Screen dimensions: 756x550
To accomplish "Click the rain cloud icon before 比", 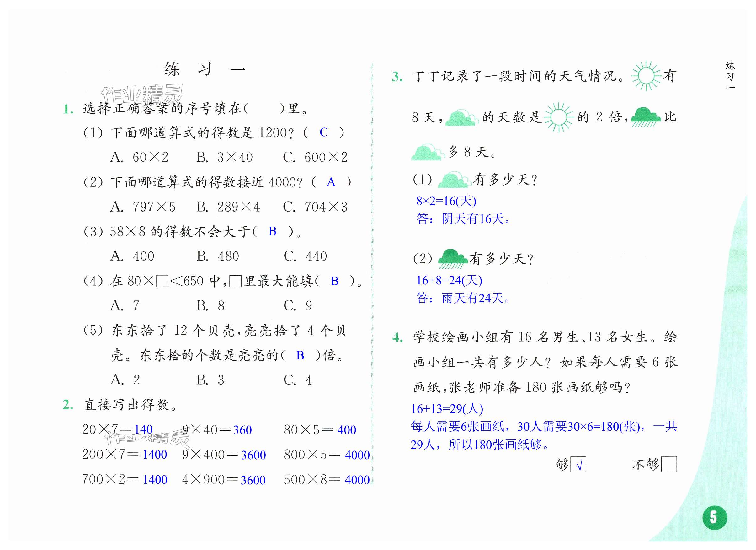I will (646, 117).
